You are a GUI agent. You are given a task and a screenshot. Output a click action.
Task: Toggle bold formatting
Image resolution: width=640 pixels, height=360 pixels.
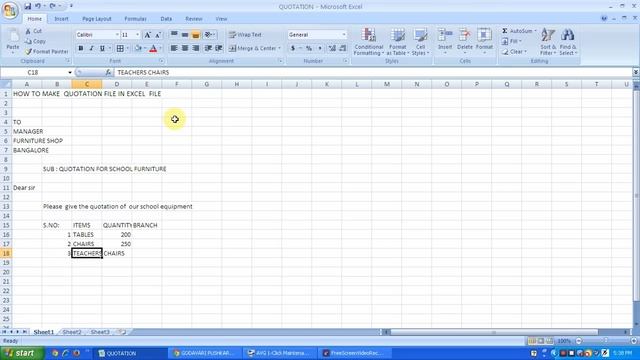pyautogui.click(x=80, y=49)
